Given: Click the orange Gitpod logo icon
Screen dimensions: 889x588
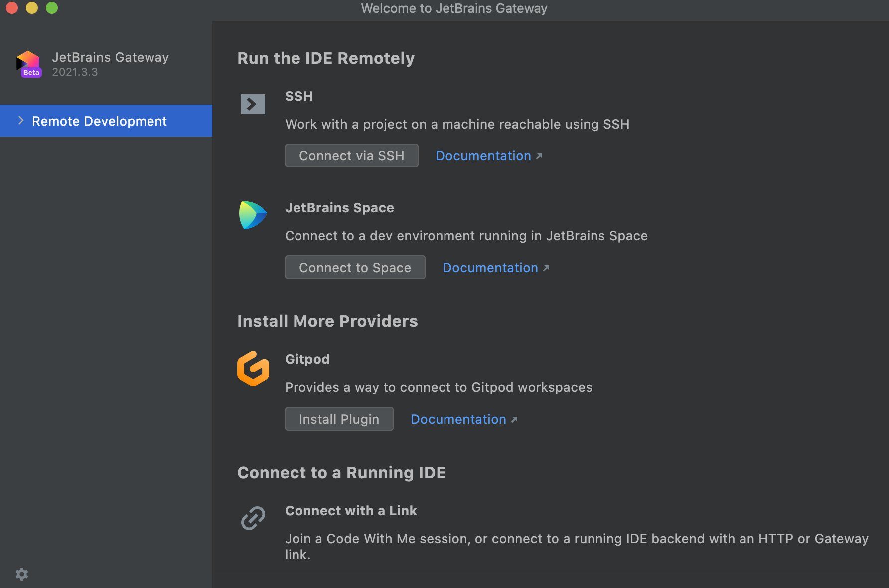Looking at the screenshot, I should tap(253, 369).
